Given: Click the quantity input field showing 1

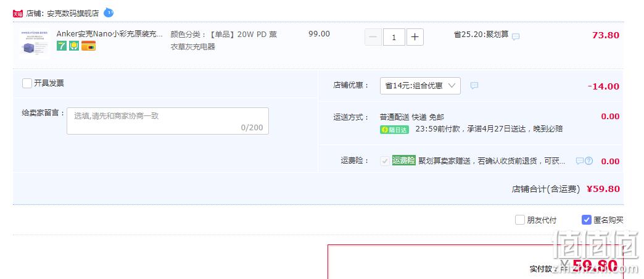Looking at the screenshot, I should 394,37.
